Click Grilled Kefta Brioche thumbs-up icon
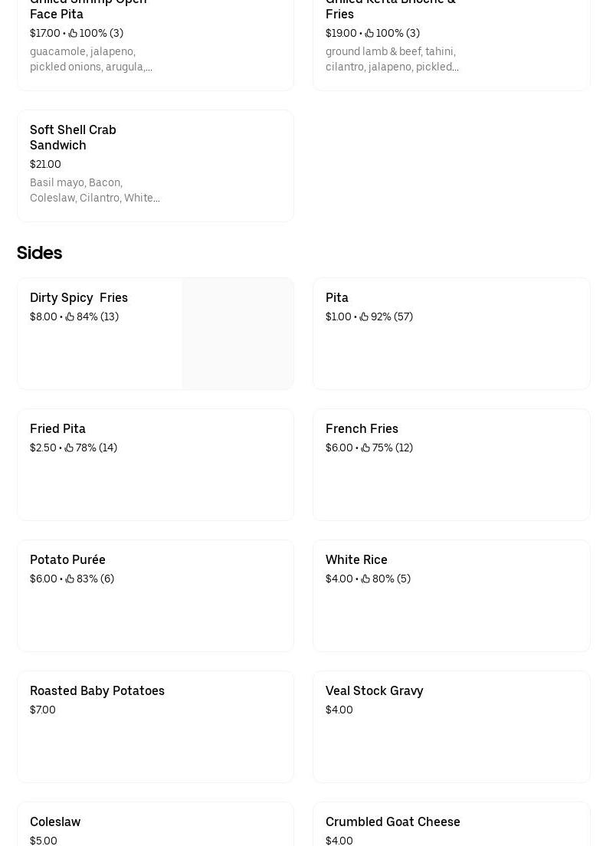 [369, 33]
